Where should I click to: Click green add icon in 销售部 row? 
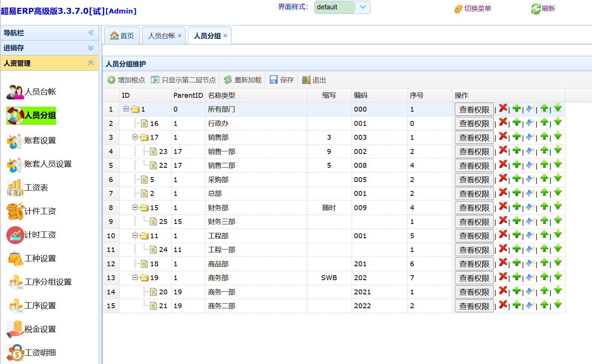pos(517,136)
